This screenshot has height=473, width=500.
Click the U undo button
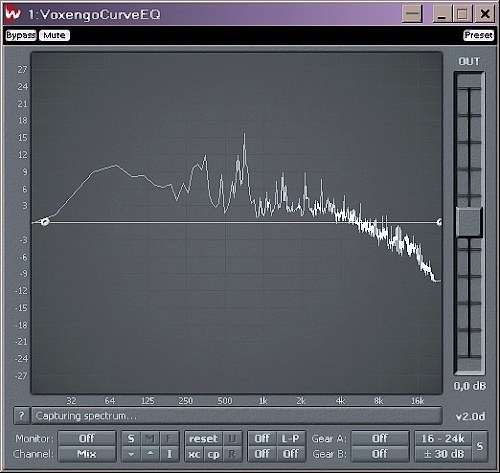232,438
